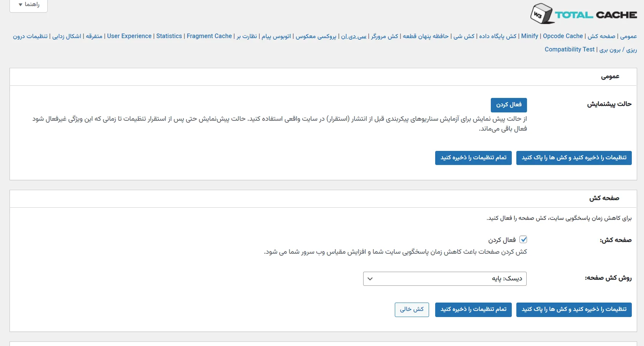The height and width of the screenshot is (346, 644).
Task: Go to the عمومی navigation link
Action: tap(628, 36)
